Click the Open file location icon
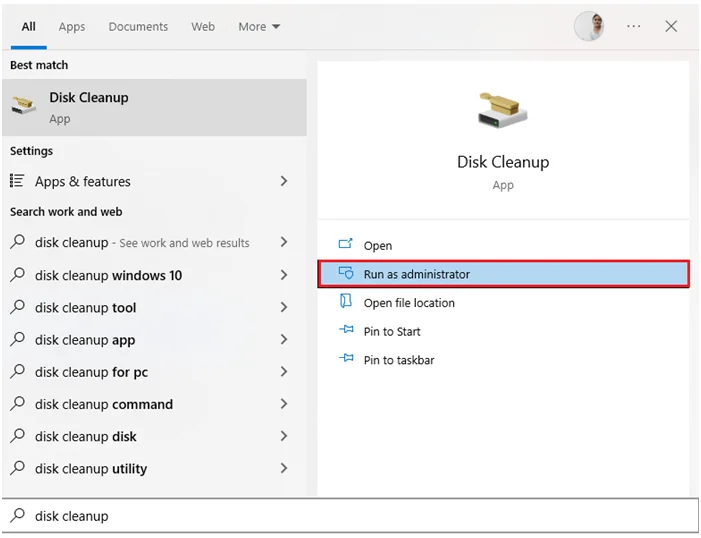The image size is (701, 538). 346,301
